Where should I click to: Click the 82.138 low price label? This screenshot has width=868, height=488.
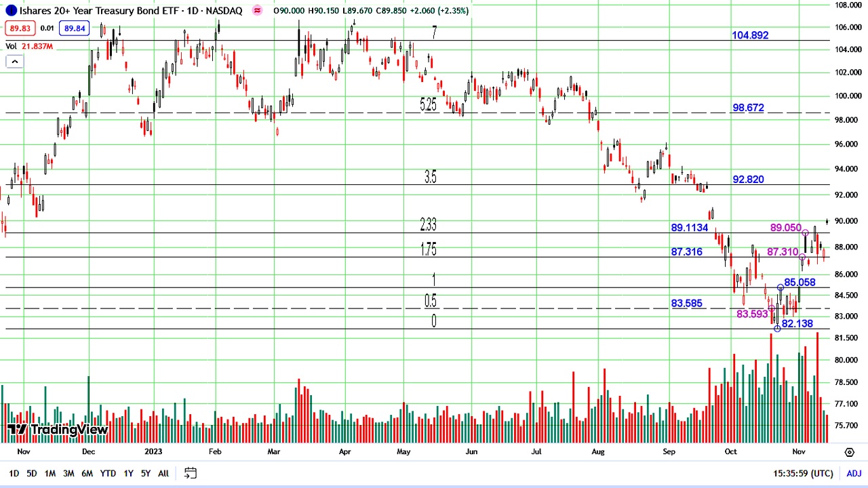coord(797,324)
